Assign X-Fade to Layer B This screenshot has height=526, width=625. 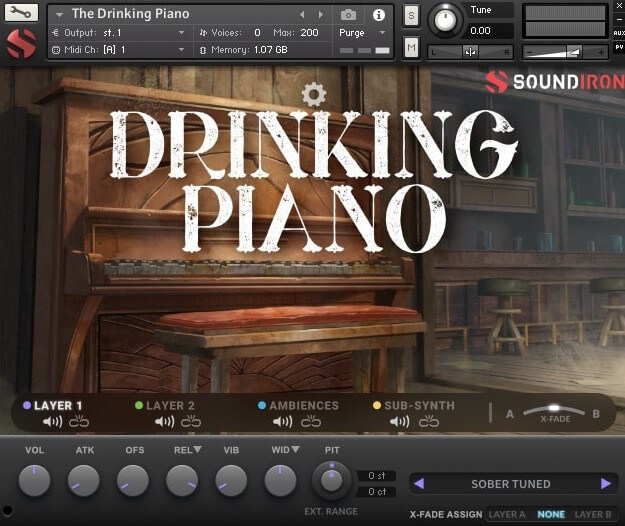click(593, 514)
